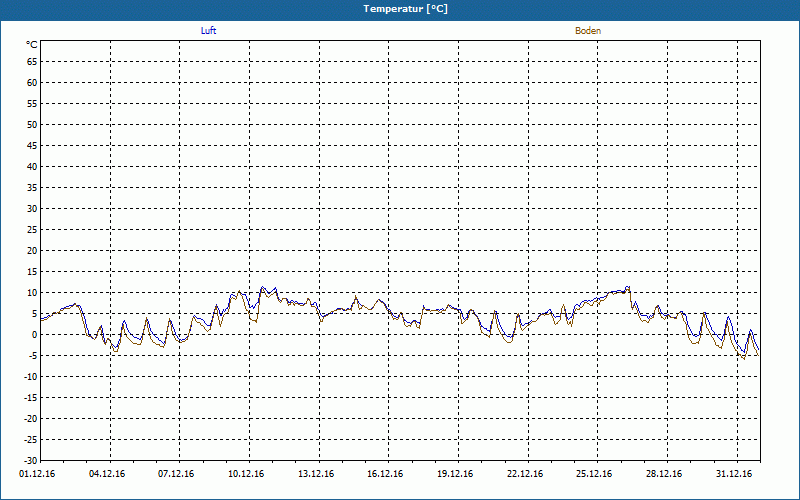This screenshot has height=500, width=800.
Task: Select the 30 y-axis value
Action: tap(32, 209)
